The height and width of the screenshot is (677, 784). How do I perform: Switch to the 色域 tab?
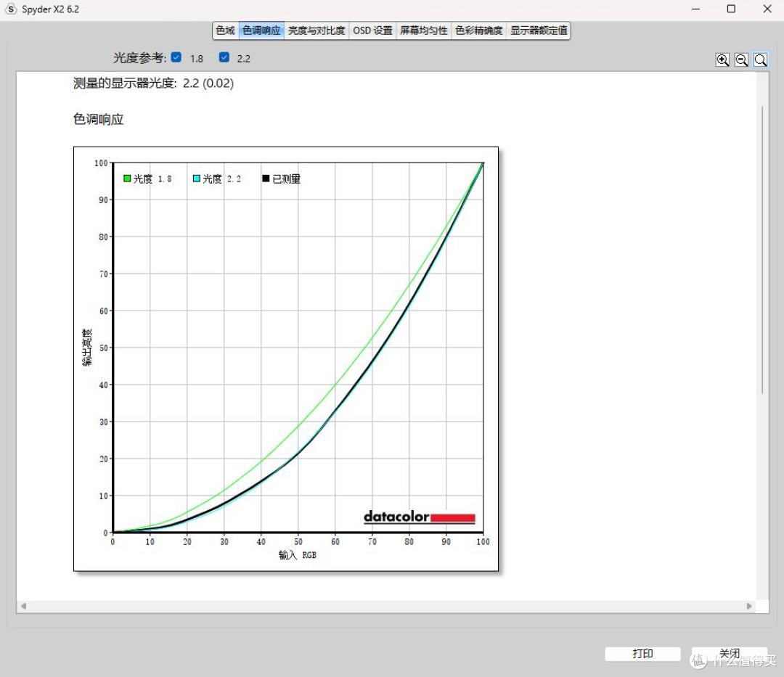click(226, 30)
